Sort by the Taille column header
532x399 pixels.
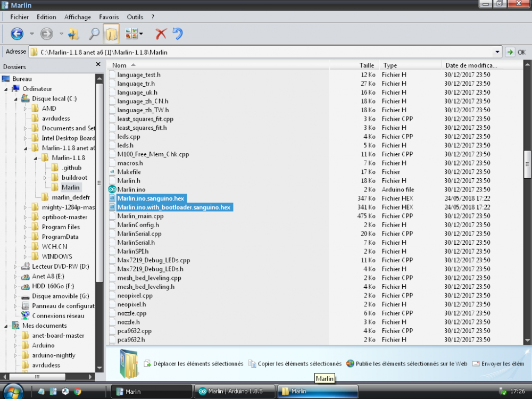click(x=354, y=65)
